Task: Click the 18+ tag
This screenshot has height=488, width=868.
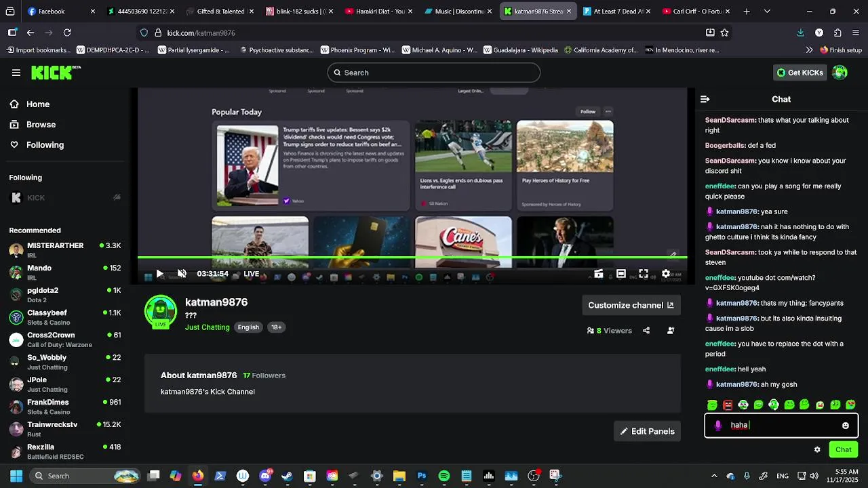Action: 277,327
